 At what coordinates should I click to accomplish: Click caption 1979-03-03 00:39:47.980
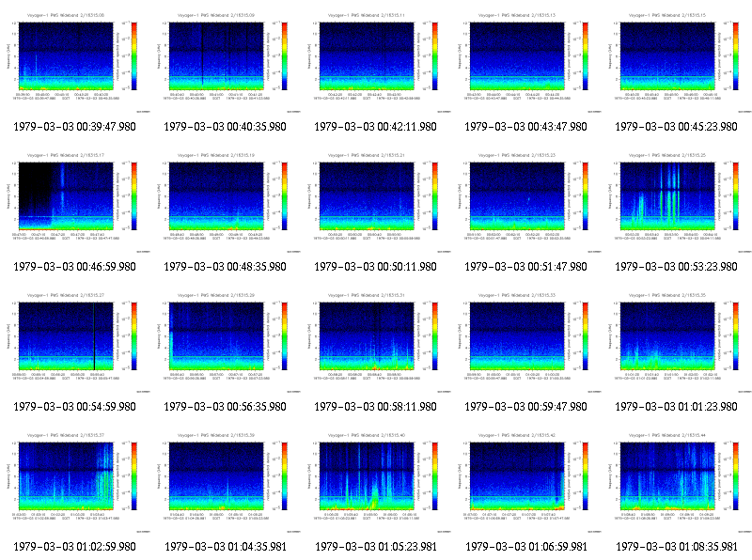click(75, 127)
